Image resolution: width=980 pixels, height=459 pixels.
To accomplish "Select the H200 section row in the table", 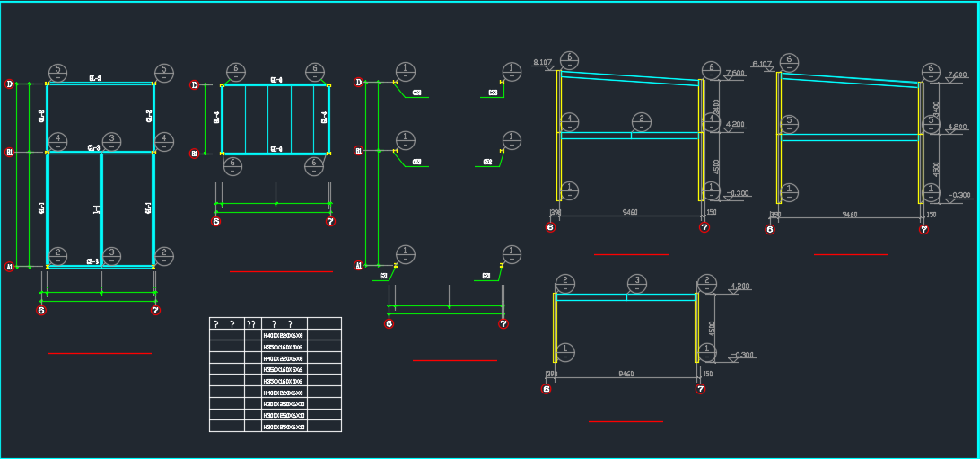I will (x=275, y=404).
